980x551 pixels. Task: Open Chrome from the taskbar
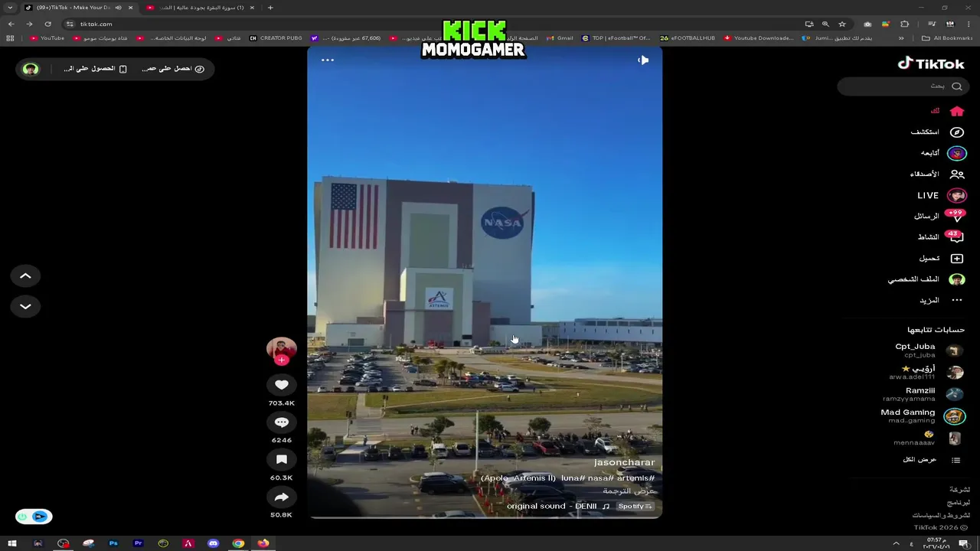tap(238, 543)
